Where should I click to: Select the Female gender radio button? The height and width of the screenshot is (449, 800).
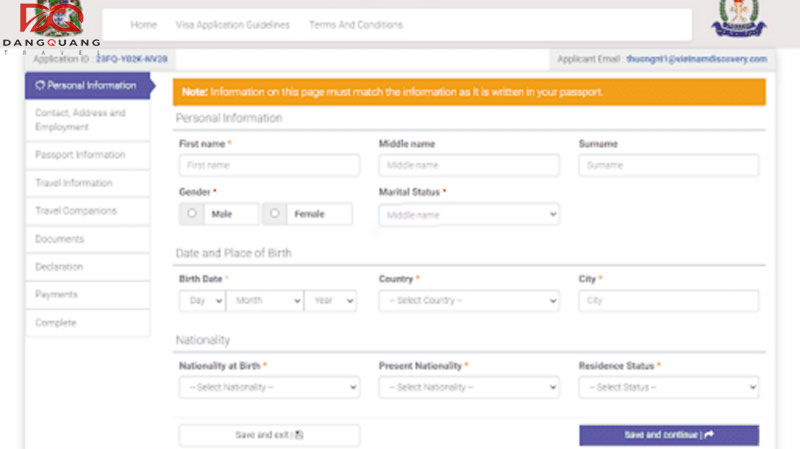[x=275, y=214]
